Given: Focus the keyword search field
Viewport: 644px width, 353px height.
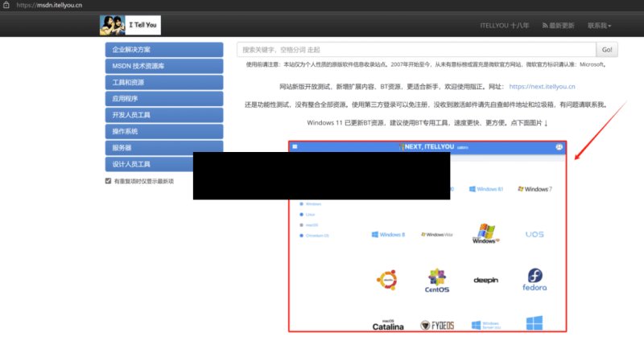Looking at the screenshot, I should [x=416, y=50].
